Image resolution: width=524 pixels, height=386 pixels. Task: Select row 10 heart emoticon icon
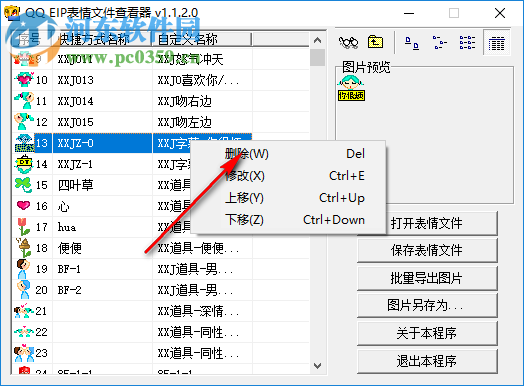pyautogui.click(x=23, y=80)
